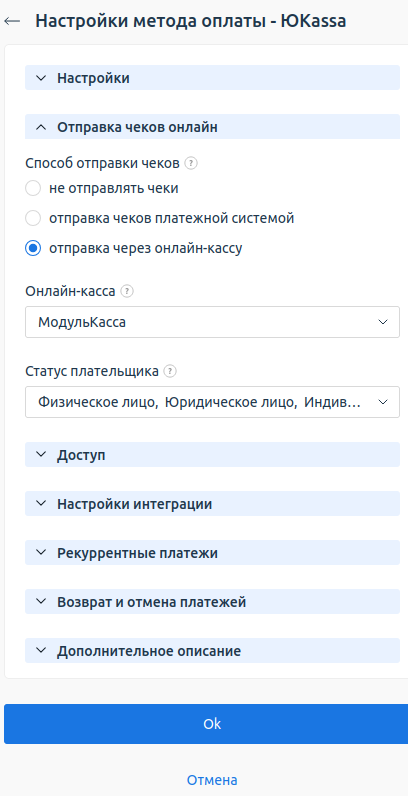Screen dimensions: 408x796
Task: Click help icon next to Онлайн-касса label
Action: pyautogui.click(x=127, y=291)
